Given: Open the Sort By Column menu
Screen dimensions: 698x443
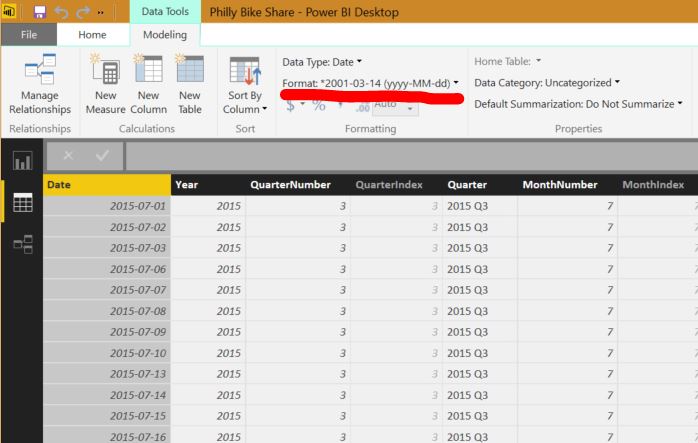Looking at the screenshot, I should coord(245,85).
